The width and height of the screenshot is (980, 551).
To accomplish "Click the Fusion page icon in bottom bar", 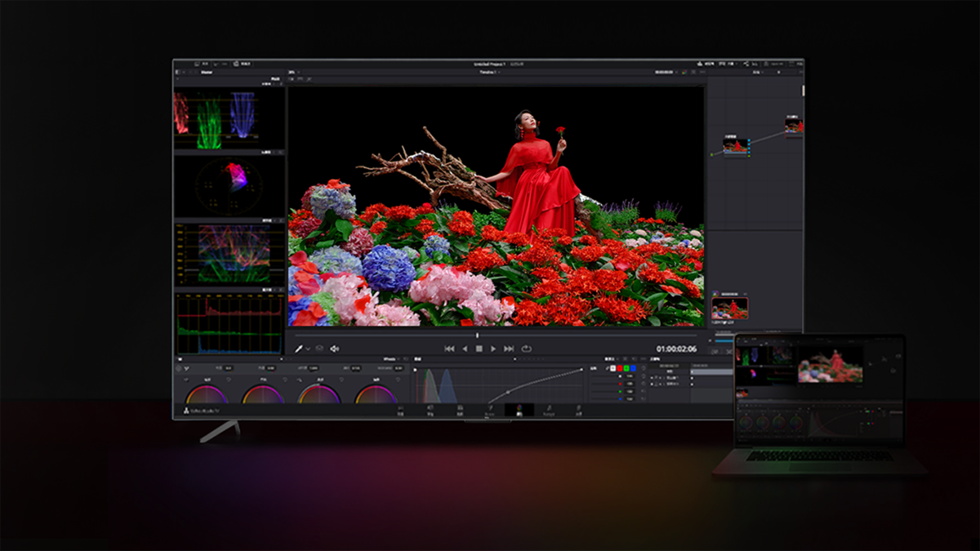I will click(489, 410).
